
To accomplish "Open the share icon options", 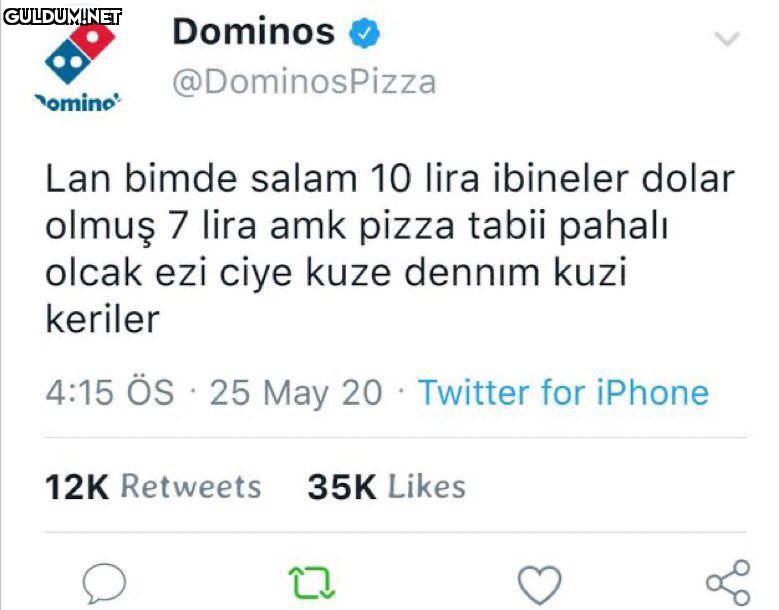I will click(727, 581).
